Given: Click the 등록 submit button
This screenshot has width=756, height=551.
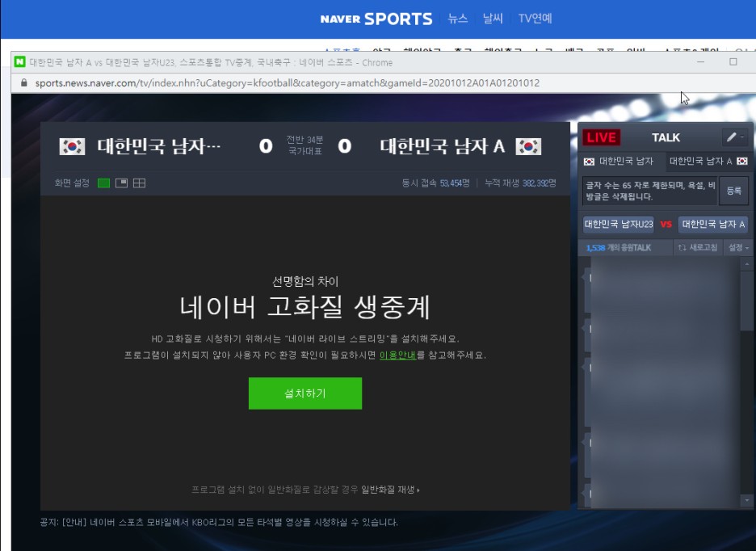Looking at the screenshot, I should point(734,191).
